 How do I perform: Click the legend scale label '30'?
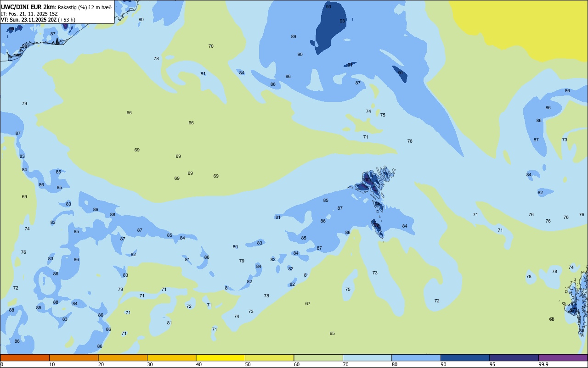click(x=150, y=364)
